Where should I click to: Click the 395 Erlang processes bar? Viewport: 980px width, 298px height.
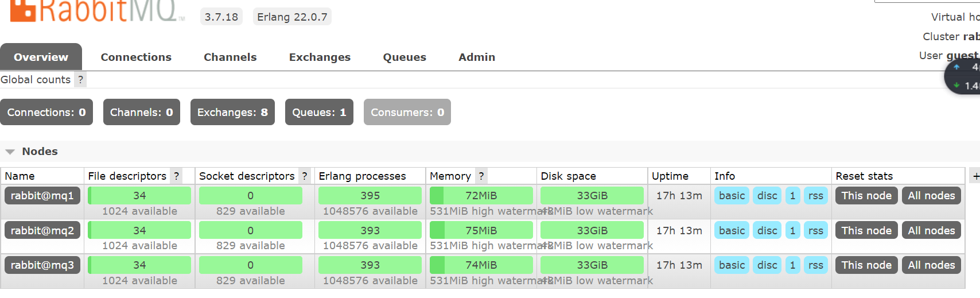(x=370, y=196)
